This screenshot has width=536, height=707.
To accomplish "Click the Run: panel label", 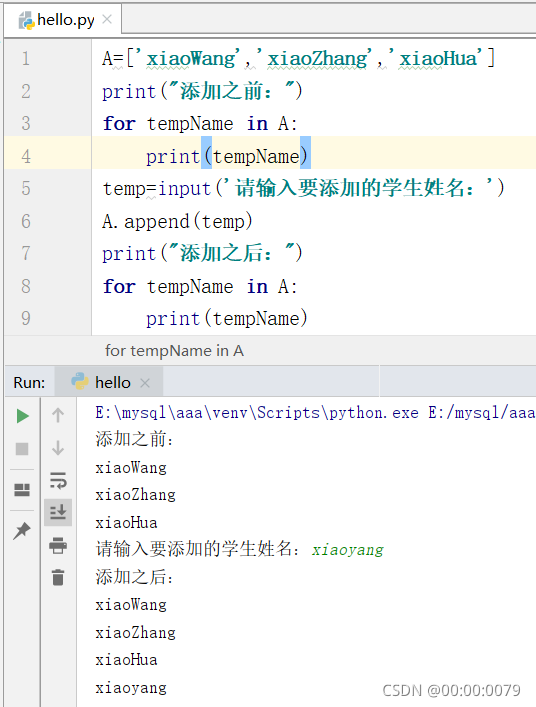I will [x=29, y=382].
